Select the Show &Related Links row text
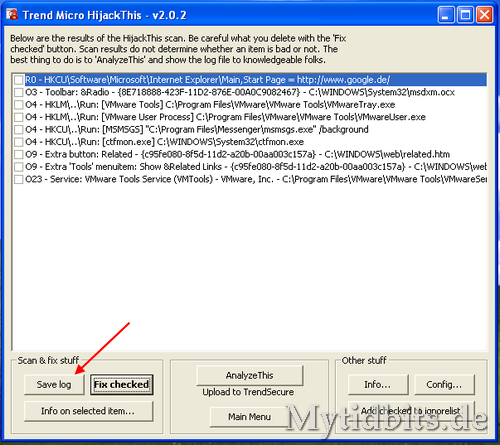 point(256,167)
